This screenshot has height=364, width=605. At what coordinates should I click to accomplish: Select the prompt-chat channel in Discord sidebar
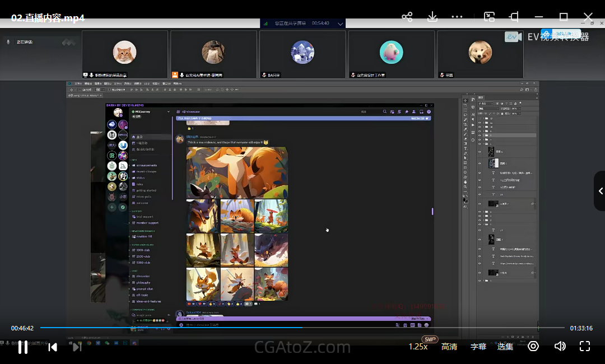tap(145, 289)
